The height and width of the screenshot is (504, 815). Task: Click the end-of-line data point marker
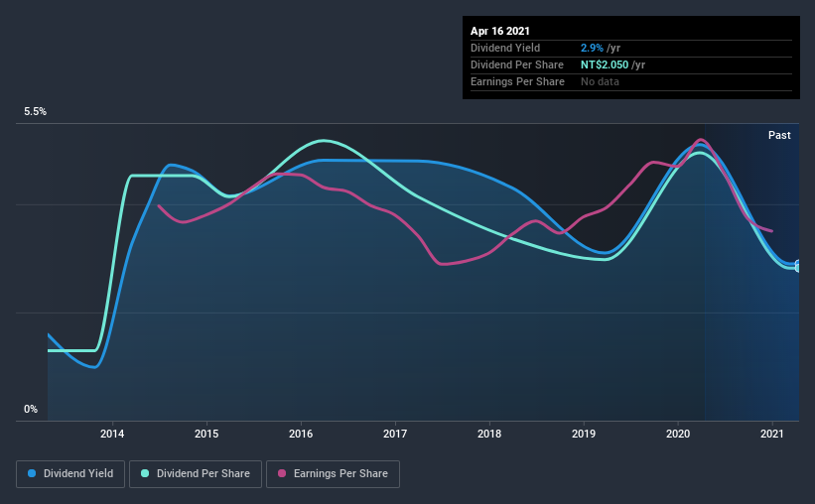[798, 267]
